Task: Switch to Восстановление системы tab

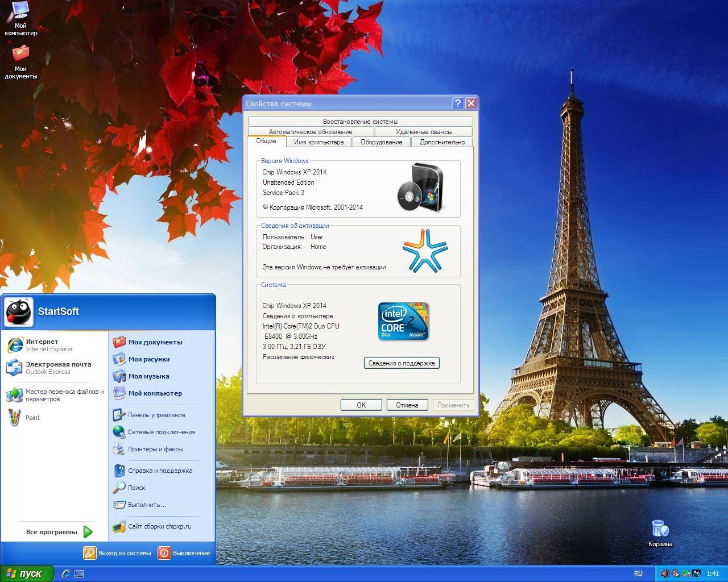Action: point(360,122)
